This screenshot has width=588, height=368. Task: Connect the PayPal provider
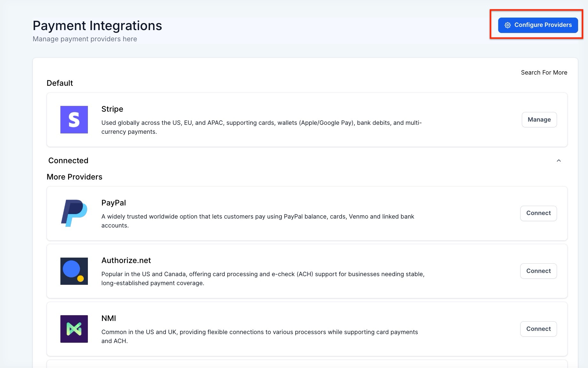tap(538, 213)
